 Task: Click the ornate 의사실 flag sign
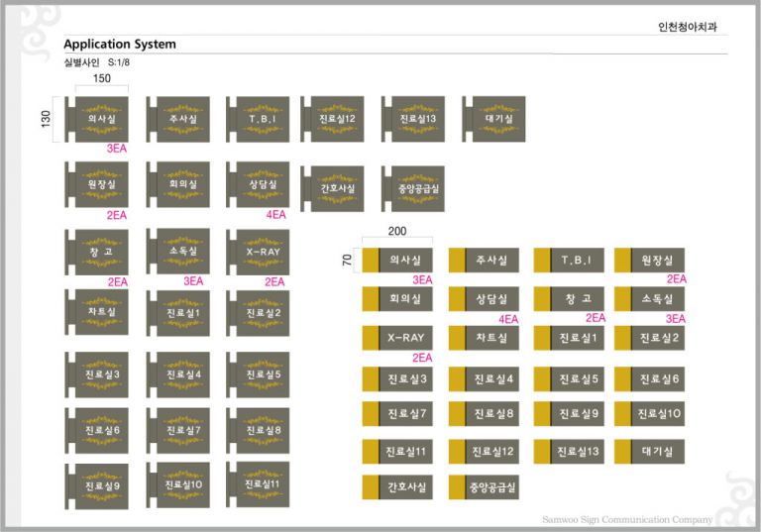point(99,119)
